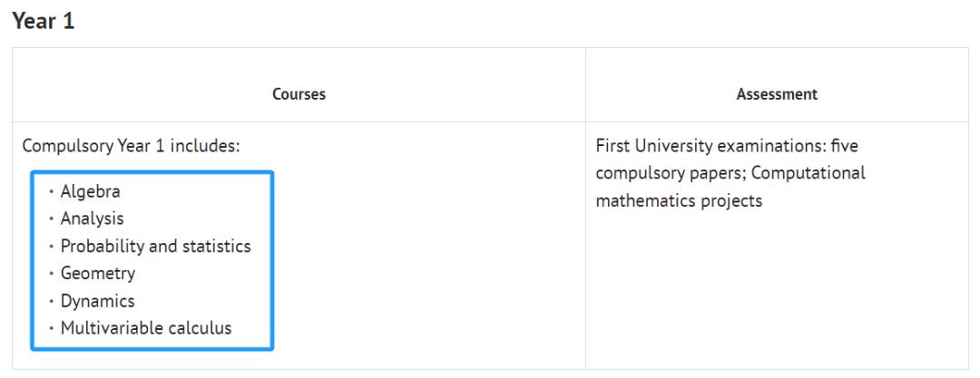Screen dimensions: 980x378
Task: Select the Algebra list item
Action: (x=90, y=191)
